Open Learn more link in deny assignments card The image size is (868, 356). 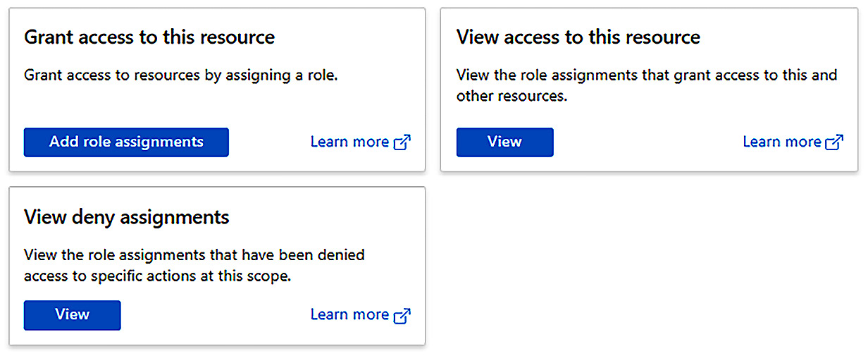349,314
